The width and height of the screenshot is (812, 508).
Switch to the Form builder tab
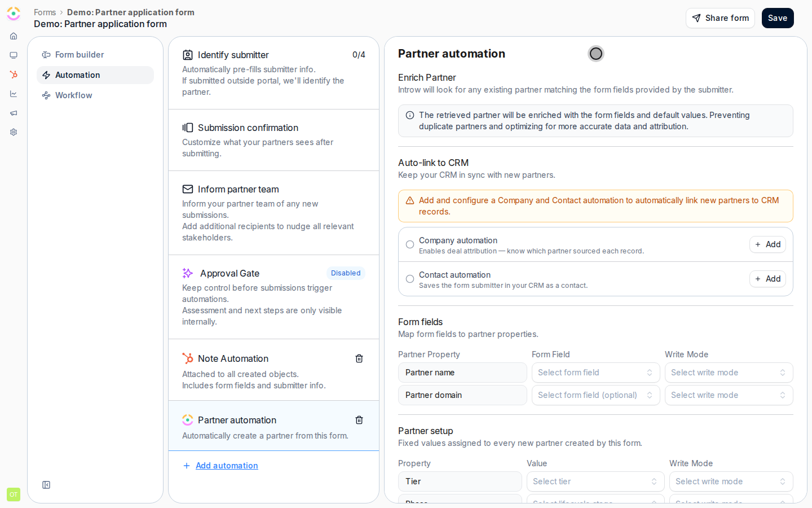95,55
